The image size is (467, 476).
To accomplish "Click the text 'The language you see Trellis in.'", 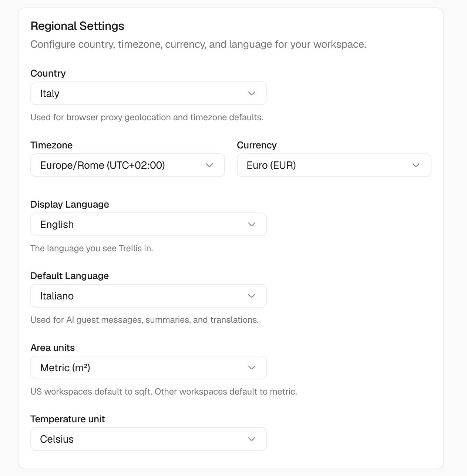I will [92, 248].
